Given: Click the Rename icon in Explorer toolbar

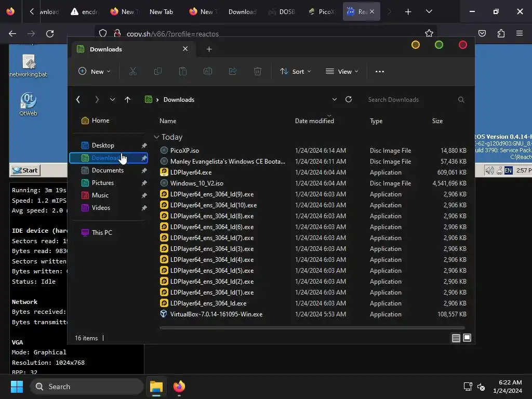Looking at the screenshot, I should coord(208,72).
